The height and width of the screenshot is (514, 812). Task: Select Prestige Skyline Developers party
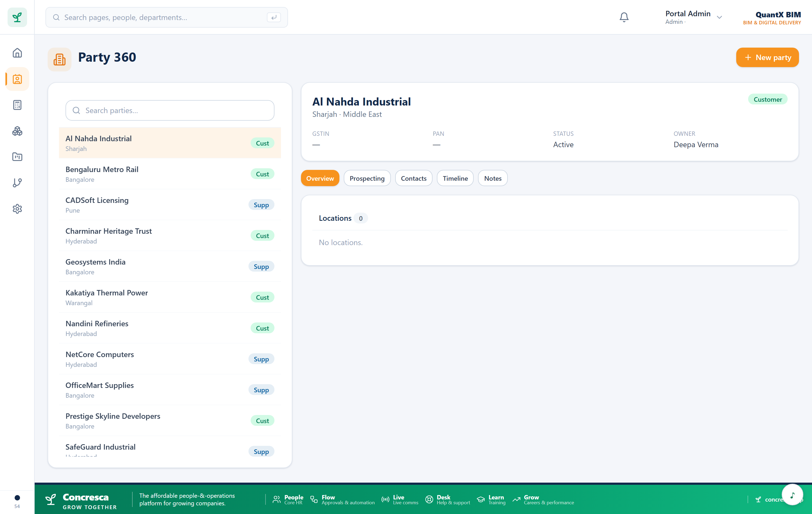(x=170, y=421)
